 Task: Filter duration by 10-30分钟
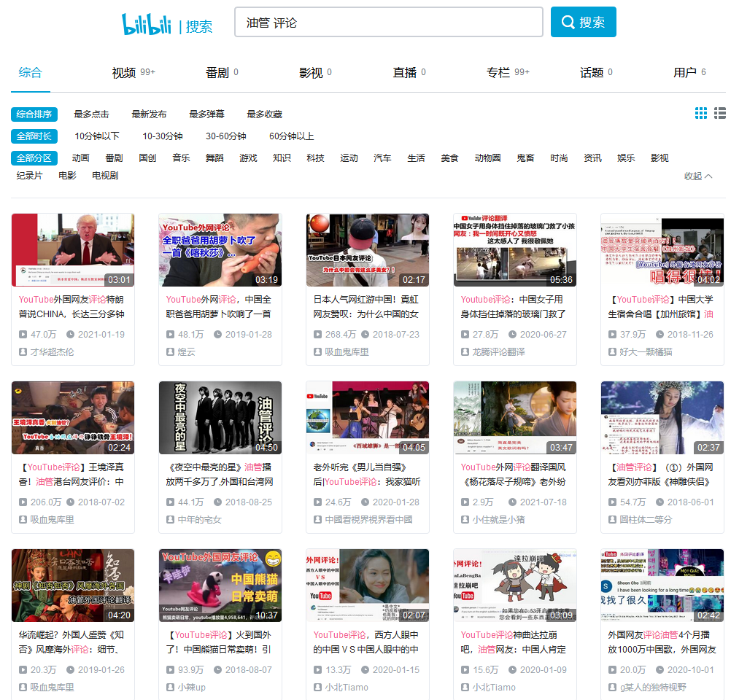pos(162,136)
